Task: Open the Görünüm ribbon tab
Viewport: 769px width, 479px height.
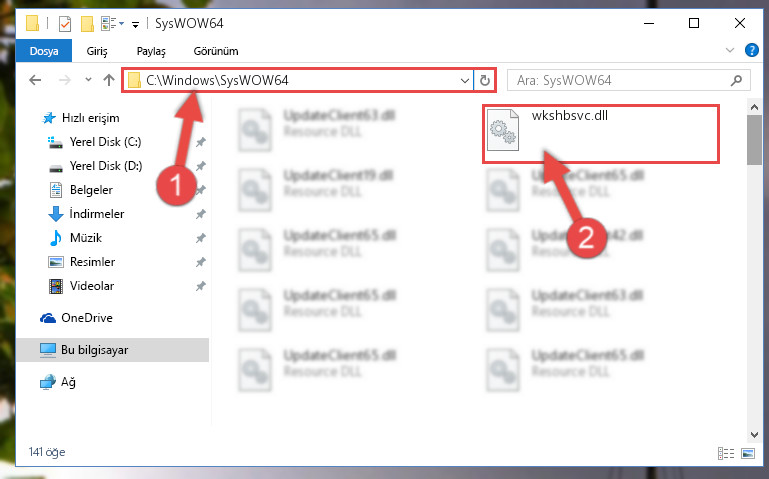Action: click(x=216, y=51)
